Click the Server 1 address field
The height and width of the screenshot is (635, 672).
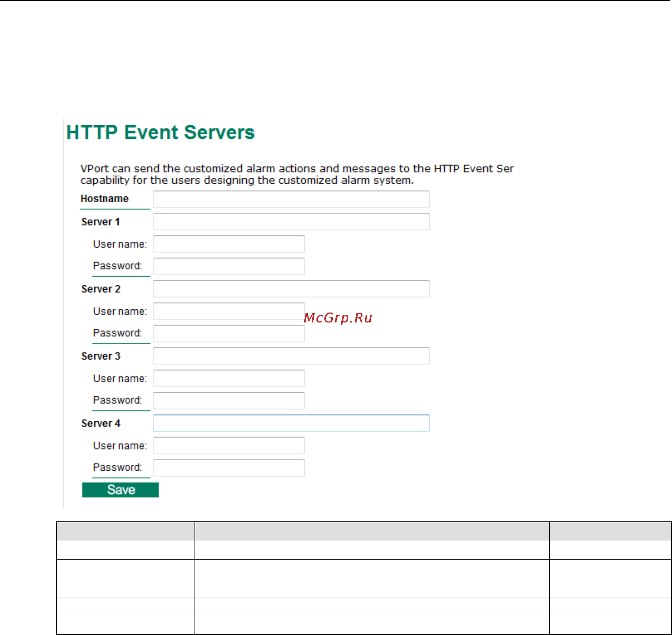pyautogui.click(x=291, y=222)
